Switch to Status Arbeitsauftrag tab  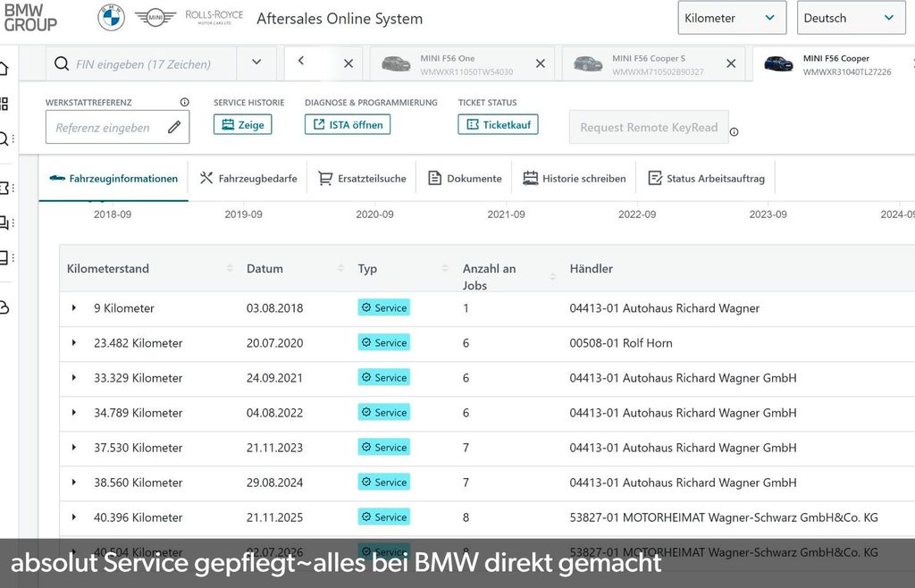706,179
